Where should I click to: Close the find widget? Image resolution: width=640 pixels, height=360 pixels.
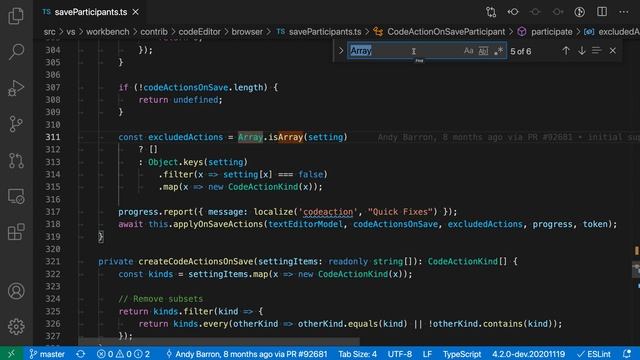613,51
